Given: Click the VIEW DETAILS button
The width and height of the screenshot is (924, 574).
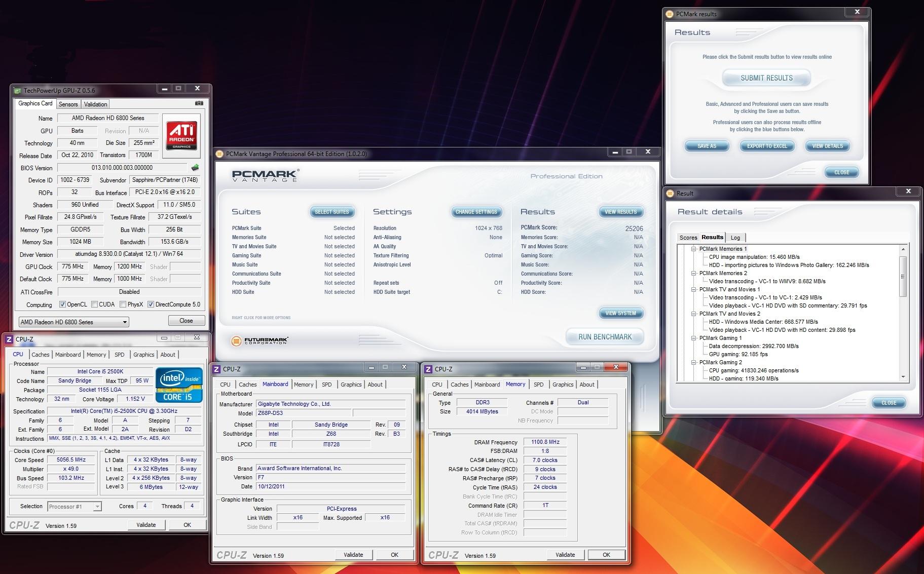Looking at the screenshot, I should (827, 146).
